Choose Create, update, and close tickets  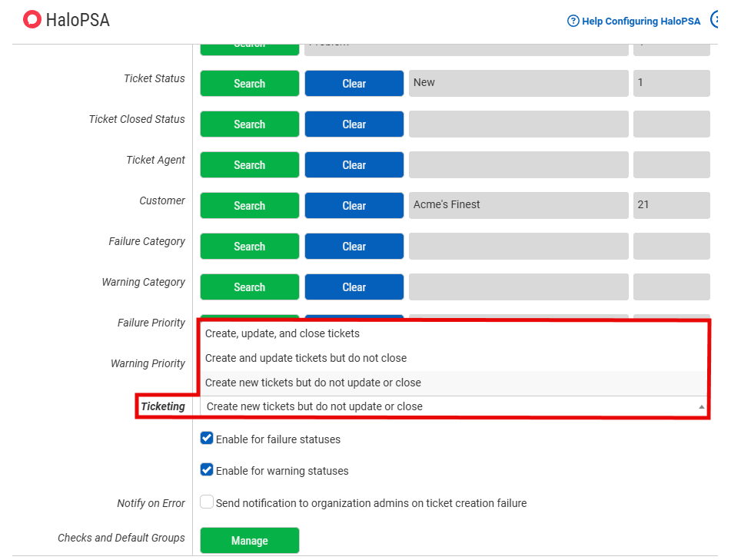282,333
